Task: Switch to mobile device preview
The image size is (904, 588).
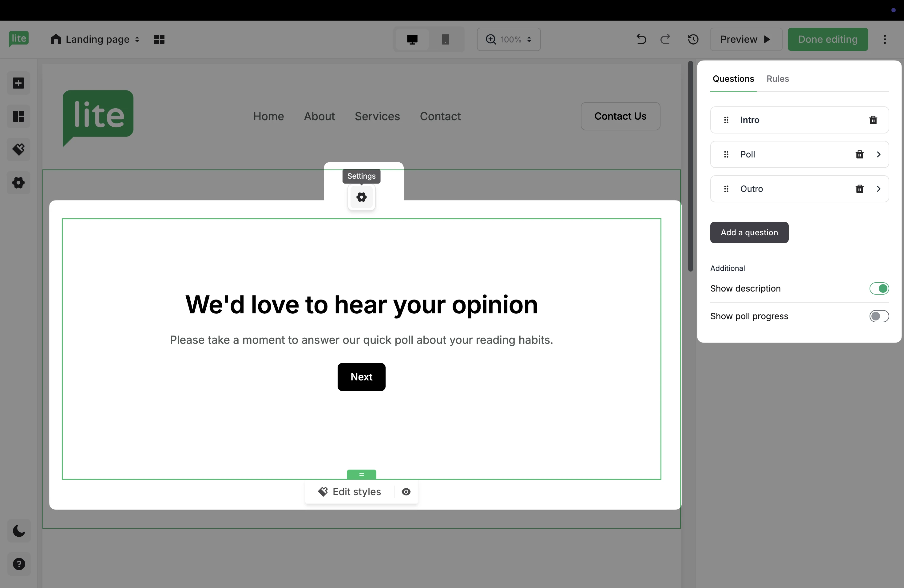Action: pos(446,39)
